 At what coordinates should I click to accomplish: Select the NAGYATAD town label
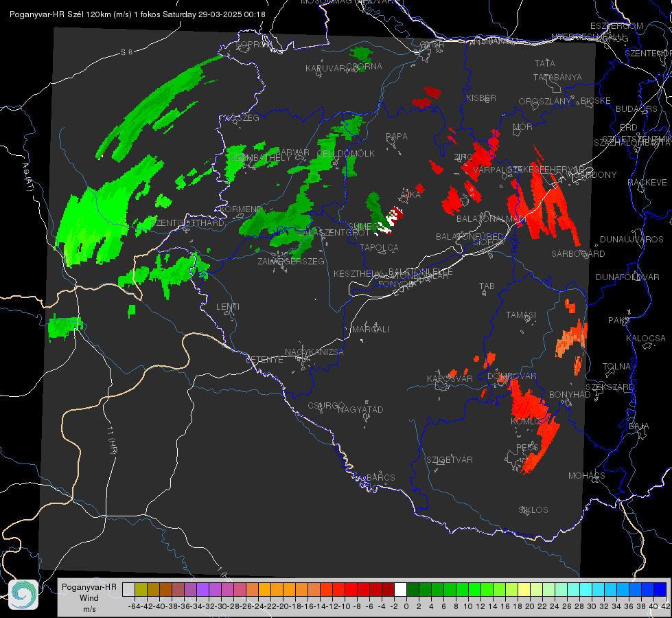360,409
